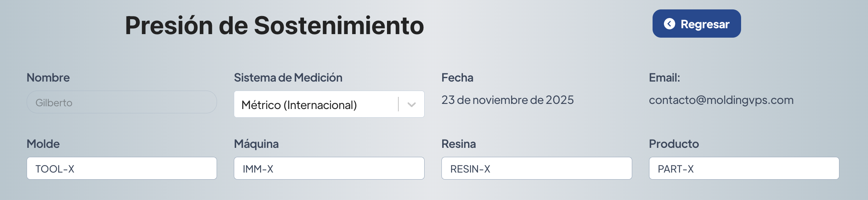
Task: Click the Molde label
Action: 43,144
